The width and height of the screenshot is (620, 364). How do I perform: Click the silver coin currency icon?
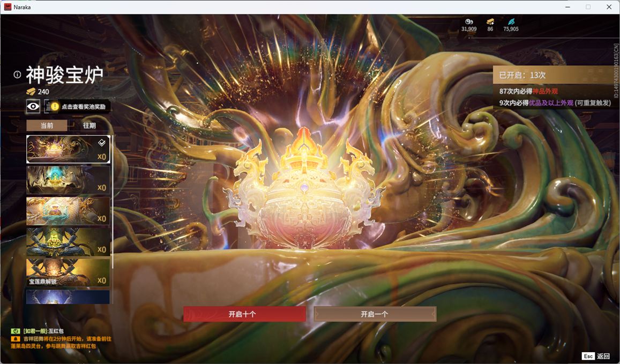(469, 22)
